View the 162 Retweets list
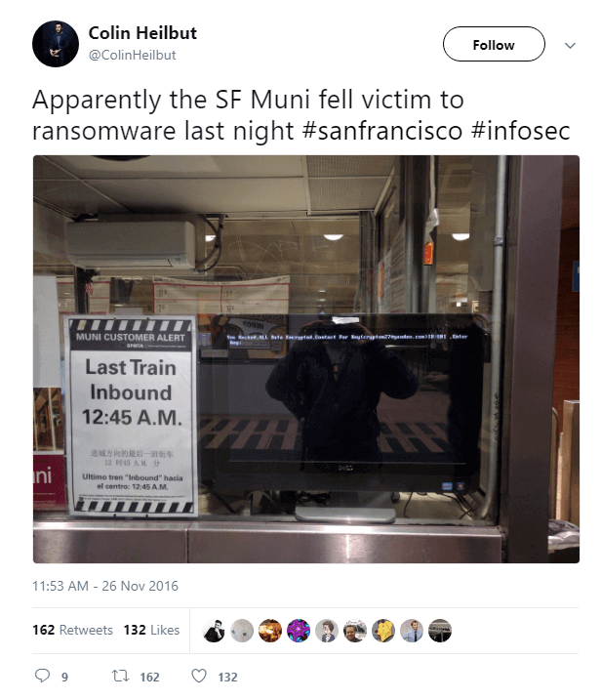 [x=72, y=630]
